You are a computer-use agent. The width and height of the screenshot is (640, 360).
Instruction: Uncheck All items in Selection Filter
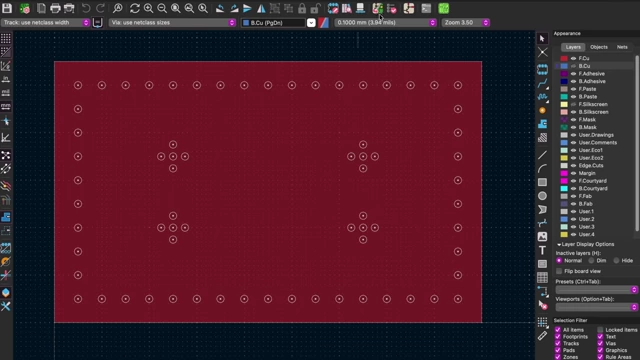pyautogui.click(x=558, y=330)
